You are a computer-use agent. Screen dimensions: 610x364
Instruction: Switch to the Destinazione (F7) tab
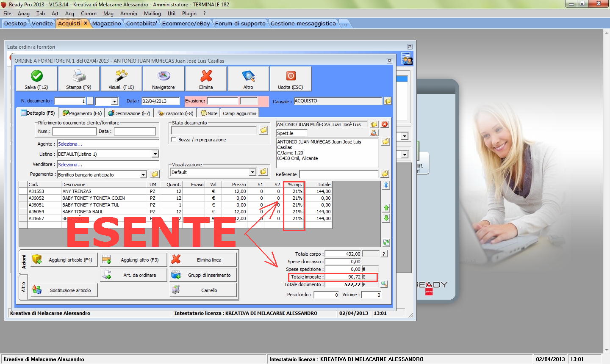coord(129,113)
